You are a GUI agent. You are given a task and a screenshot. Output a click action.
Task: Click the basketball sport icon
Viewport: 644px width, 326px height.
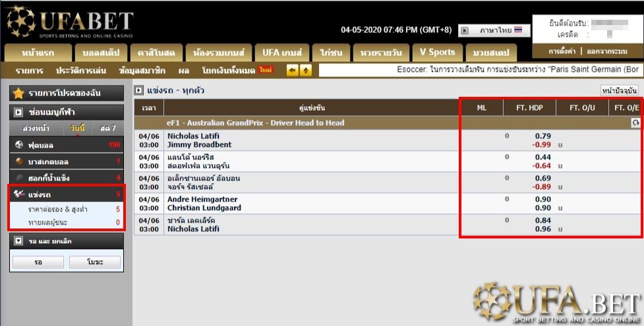(19, 161)
